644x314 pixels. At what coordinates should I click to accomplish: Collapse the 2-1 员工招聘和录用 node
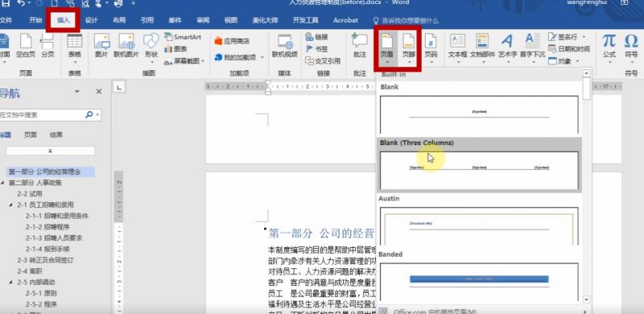click(x=11, y=205)
